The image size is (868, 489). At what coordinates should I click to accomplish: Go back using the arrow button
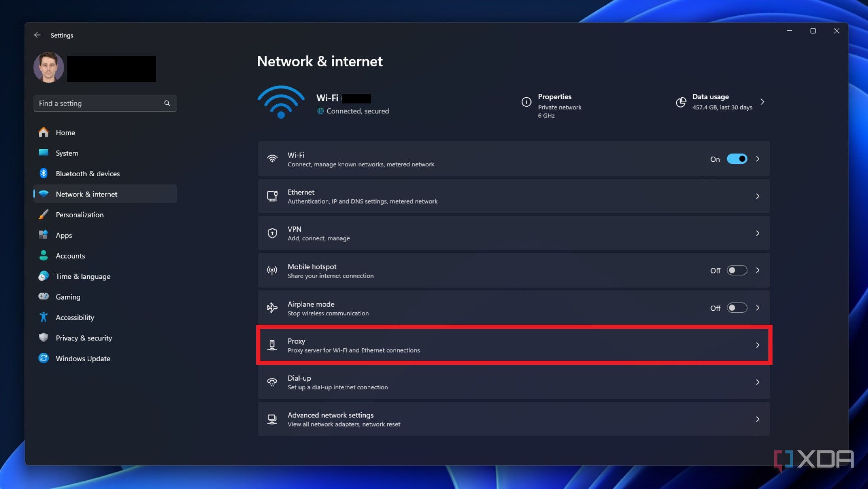tap(38, 35)
